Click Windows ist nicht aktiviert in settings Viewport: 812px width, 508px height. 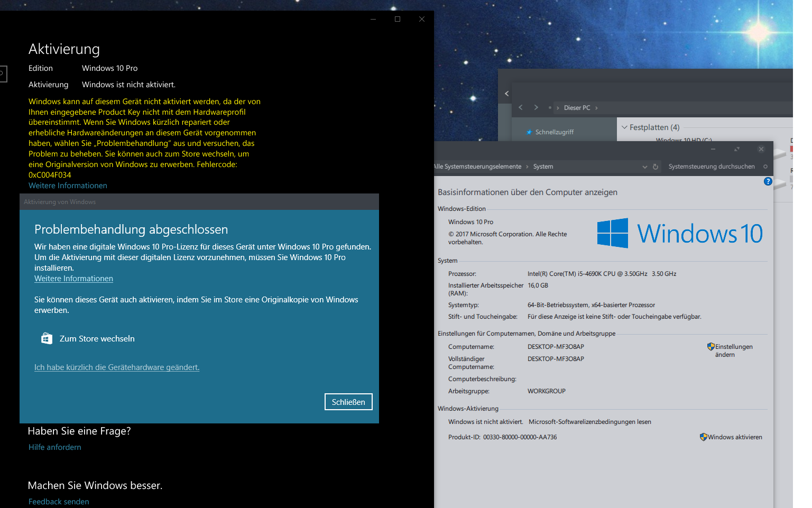tap(128, 85)
